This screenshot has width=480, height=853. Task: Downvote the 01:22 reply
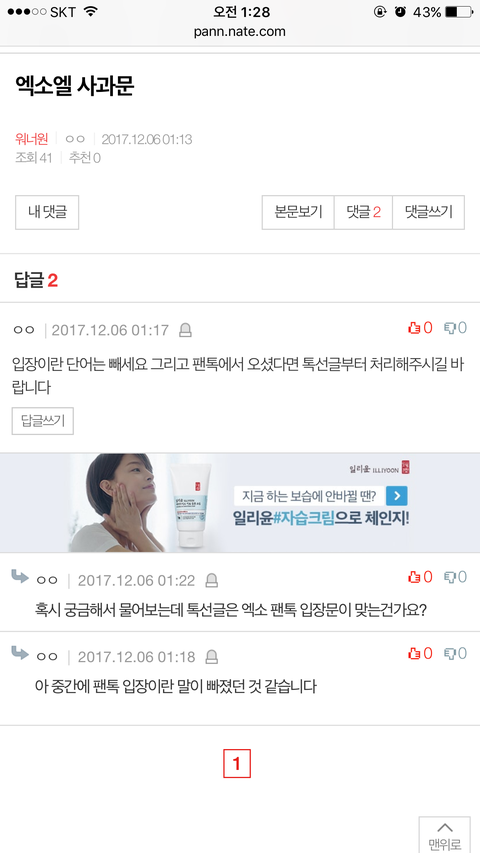pyautogui.click(x=456, y=577)
